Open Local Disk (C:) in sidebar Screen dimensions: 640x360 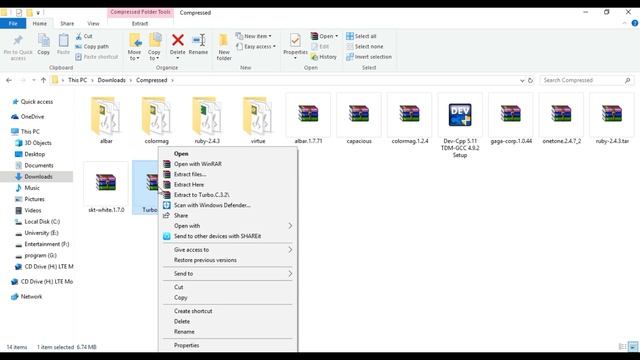click(42, 222)
